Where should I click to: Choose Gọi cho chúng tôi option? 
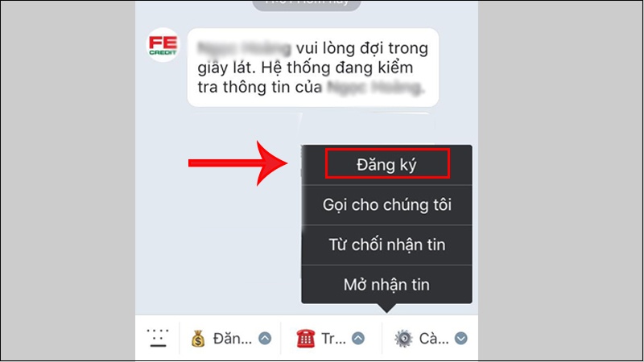pyautogui.click(x=387, y=205)
